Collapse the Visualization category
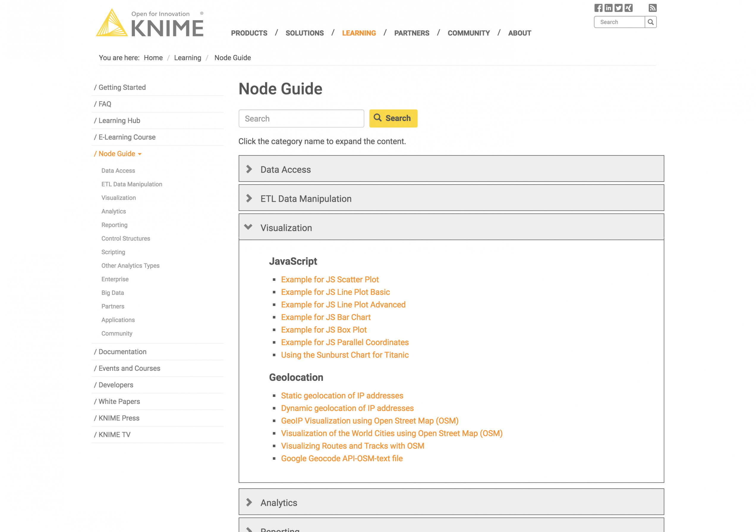Image resolution: width=756 pixels, height=532 pixels. click(286, 227)
